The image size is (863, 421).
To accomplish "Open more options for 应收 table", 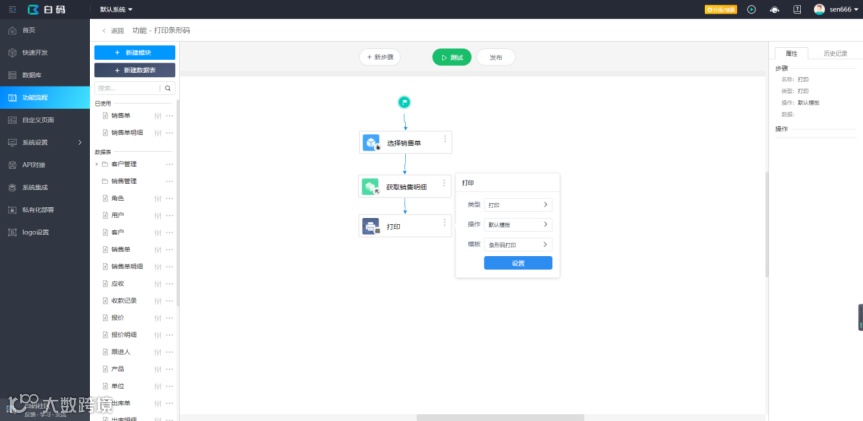I will pyautogui.click(x=169, y=283).
